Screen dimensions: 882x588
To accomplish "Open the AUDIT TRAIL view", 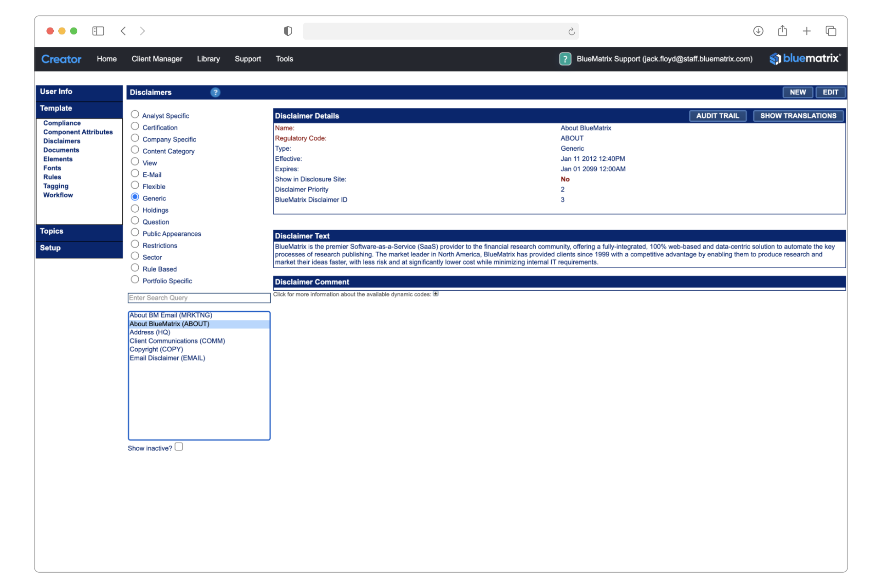I will tap(718, 116).
